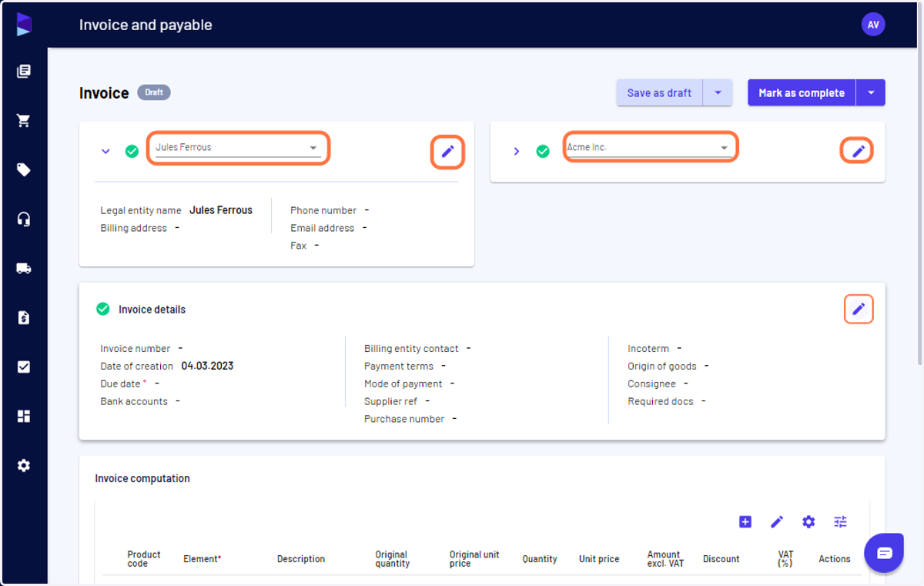924x586 pixels.
Task: Click the Actions column header
Action: 835,559
